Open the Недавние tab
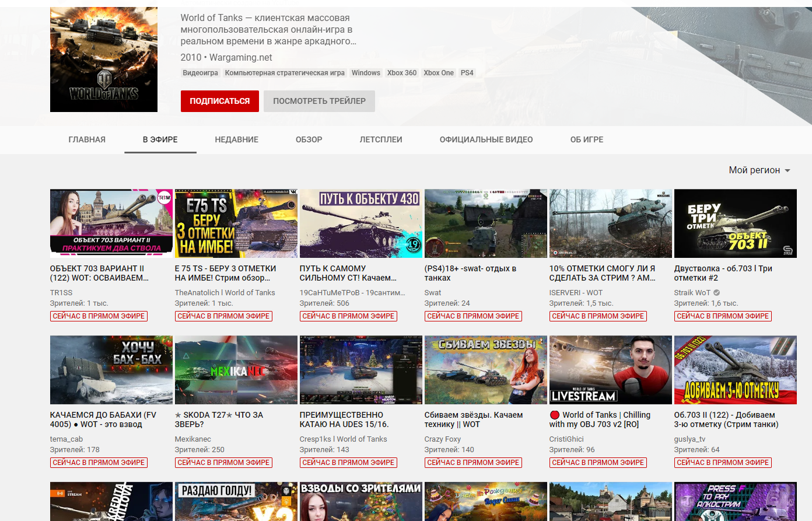The height and width of the screenshot is (521, 812). pyautogui.click(x=236, y=140)
